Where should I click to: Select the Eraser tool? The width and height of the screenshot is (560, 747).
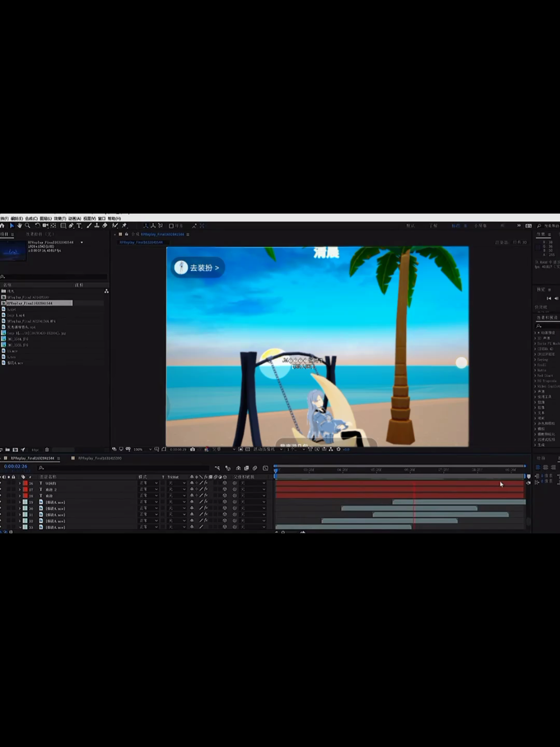pos(105,226)
